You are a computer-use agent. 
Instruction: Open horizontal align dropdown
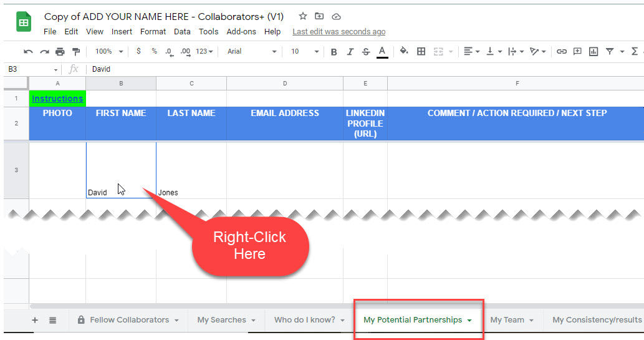coord(471,51)
